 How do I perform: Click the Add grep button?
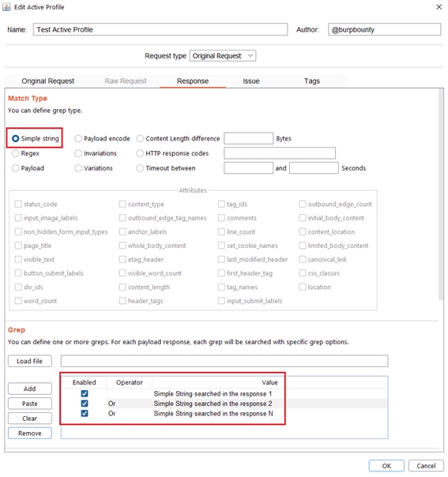click(30, 389)
